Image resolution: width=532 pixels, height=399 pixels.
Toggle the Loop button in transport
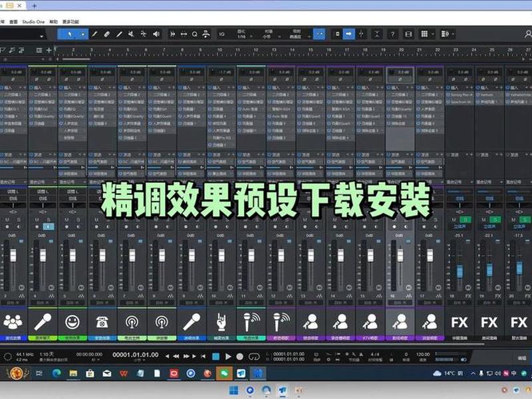(x=254, y=356)
